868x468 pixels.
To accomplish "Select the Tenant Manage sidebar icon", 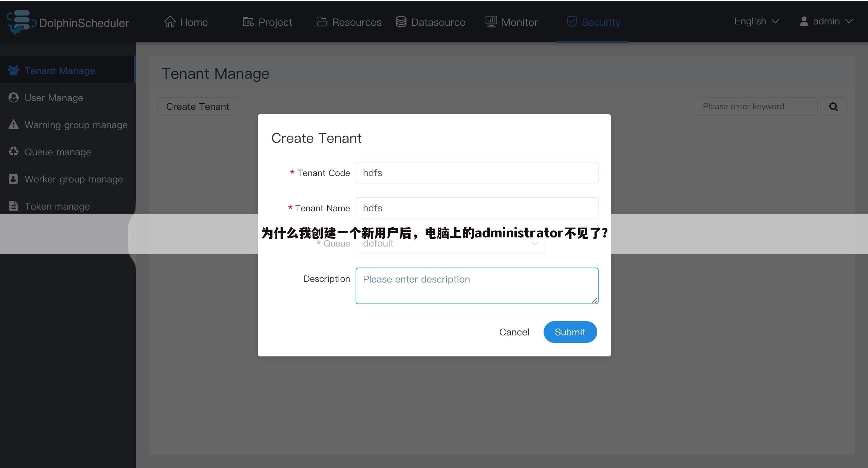I will click(14, 70).
